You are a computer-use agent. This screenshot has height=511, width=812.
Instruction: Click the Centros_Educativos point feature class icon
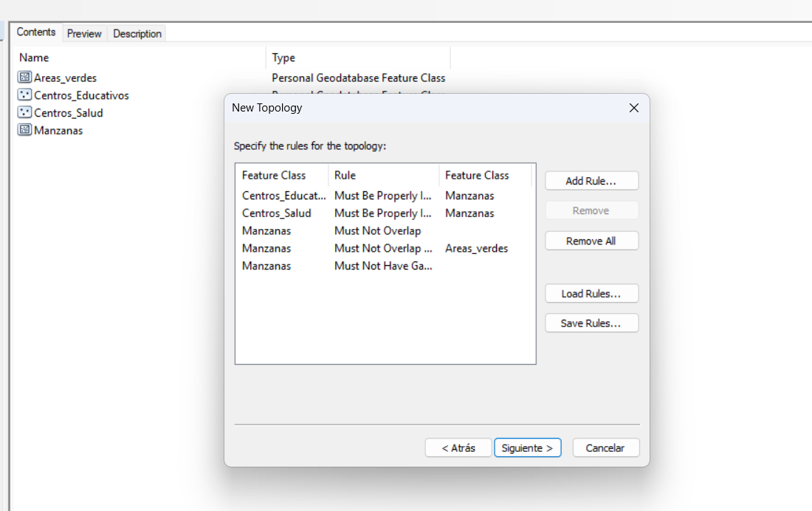tap(25, 95)
